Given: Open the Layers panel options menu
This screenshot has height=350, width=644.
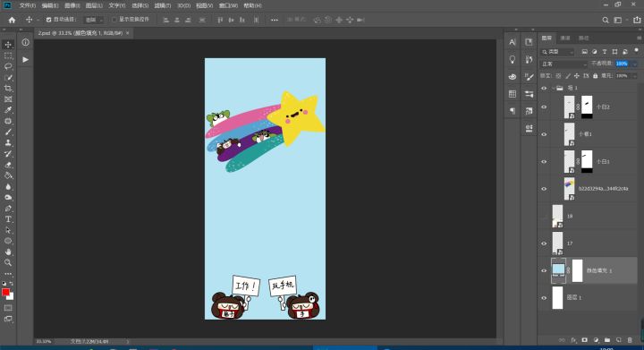Looking at the screenshot, I should point(639,38).
